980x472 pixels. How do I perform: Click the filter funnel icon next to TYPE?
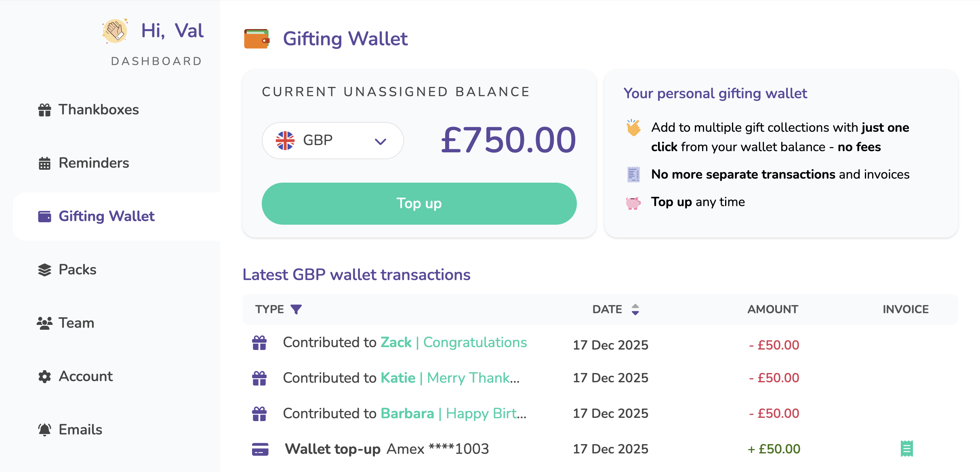[296, 309]
